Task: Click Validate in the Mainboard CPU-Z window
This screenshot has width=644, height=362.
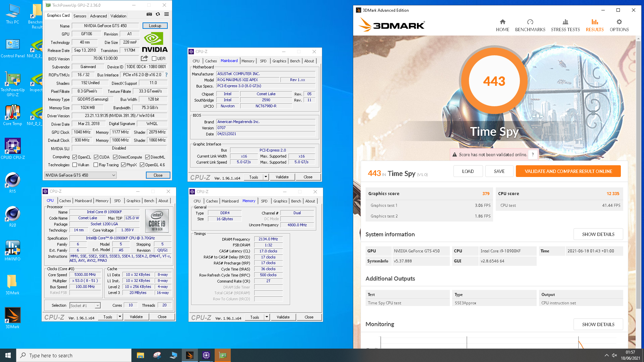Action: [282, 177]
